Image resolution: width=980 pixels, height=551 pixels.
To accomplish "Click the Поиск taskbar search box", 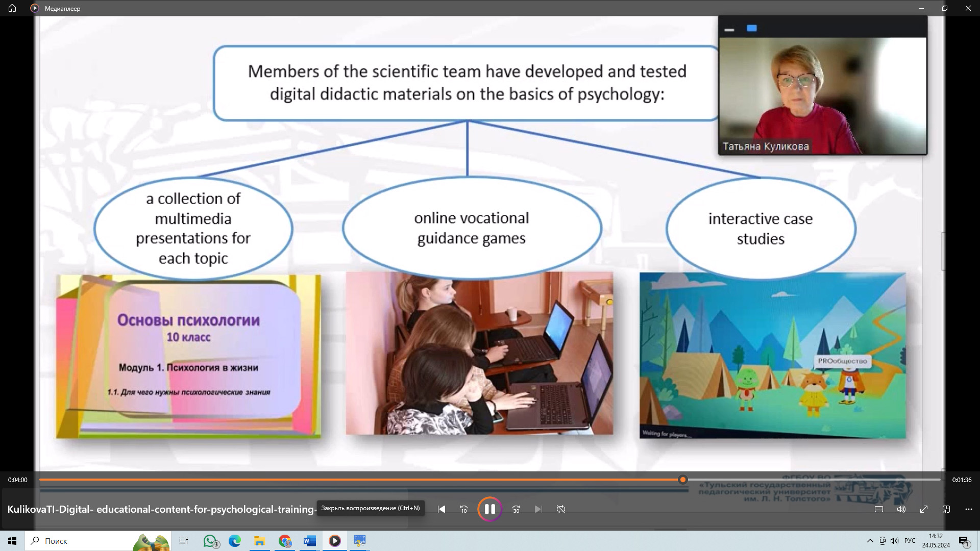I will point(77,541).
